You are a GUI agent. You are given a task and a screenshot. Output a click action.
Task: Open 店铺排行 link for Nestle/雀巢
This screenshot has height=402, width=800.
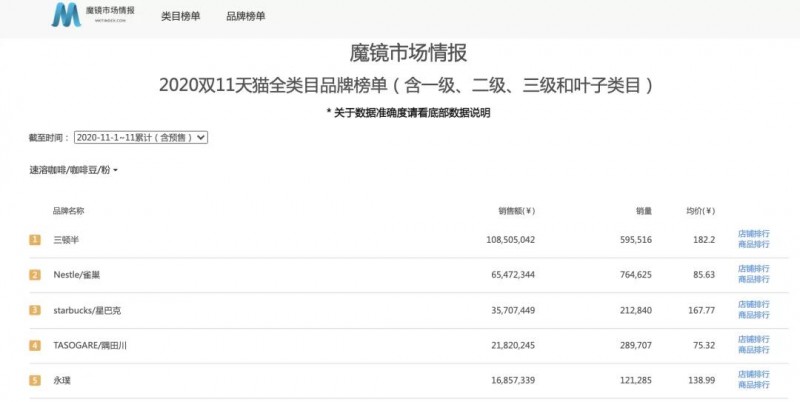(x=754, y=268)
